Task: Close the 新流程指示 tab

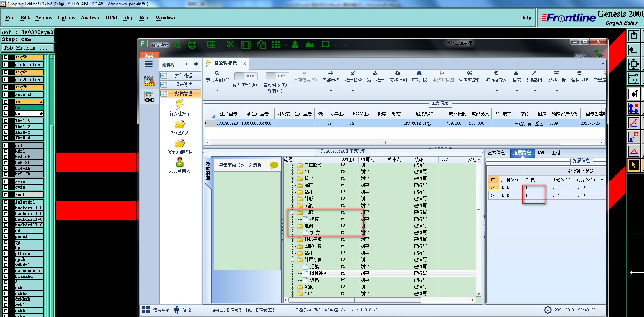Action: [x=244, y=63]
